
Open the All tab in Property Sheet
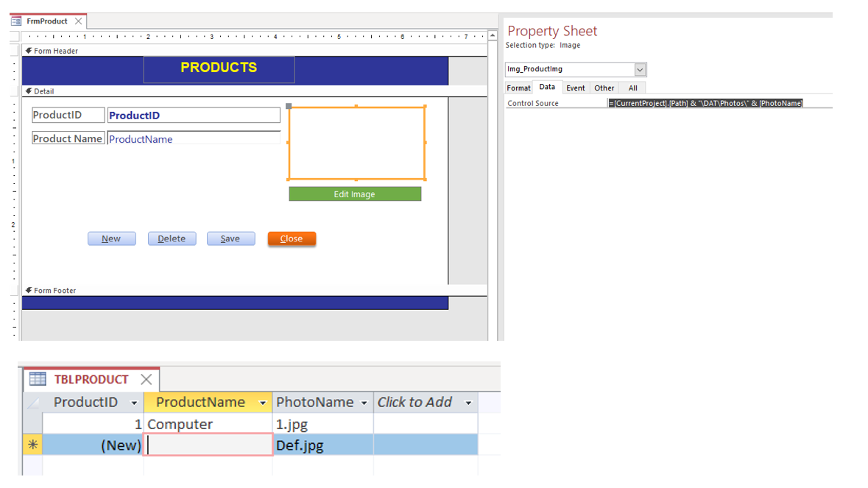pyautogui.click(x=632, y=88)
